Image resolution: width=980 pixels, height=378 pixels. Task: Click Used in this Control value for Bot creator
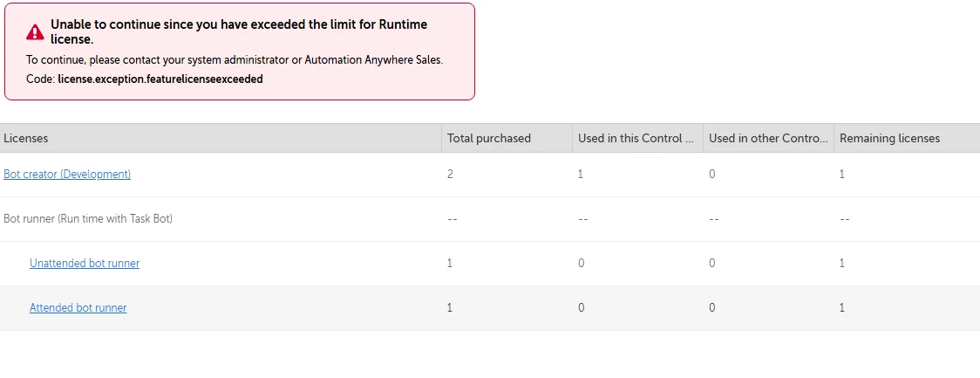tap(581, 175)
